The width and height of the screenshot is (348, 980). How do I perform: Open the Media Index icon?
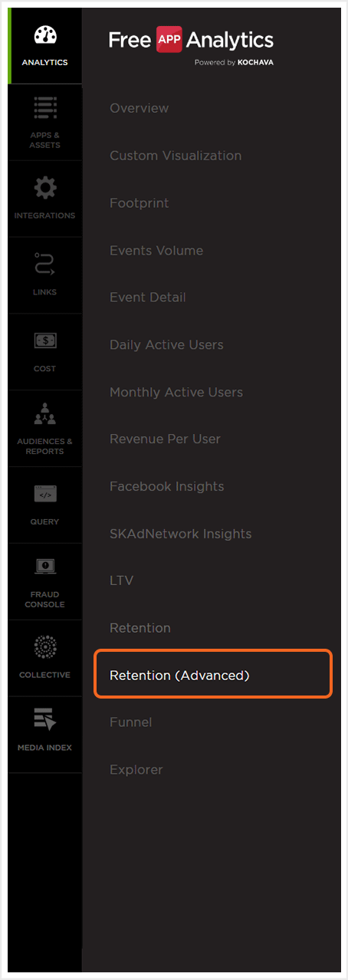click(45, 721)
